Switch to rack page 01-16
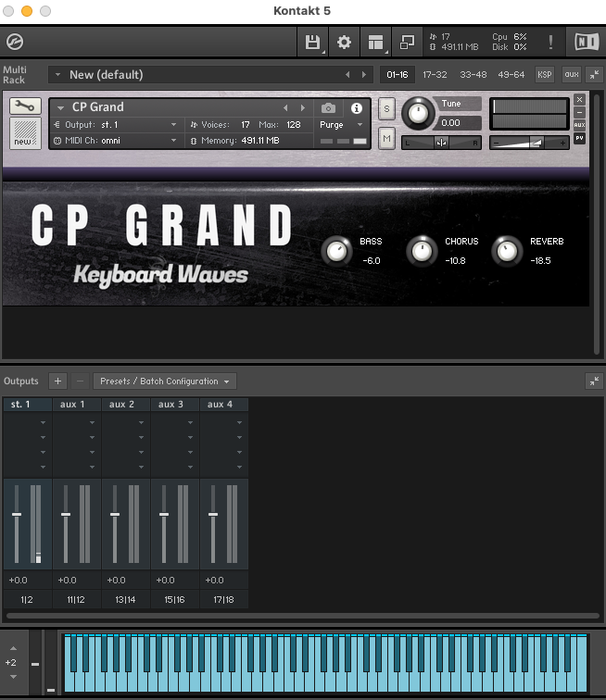606x700 pixels. click(398, 75)
